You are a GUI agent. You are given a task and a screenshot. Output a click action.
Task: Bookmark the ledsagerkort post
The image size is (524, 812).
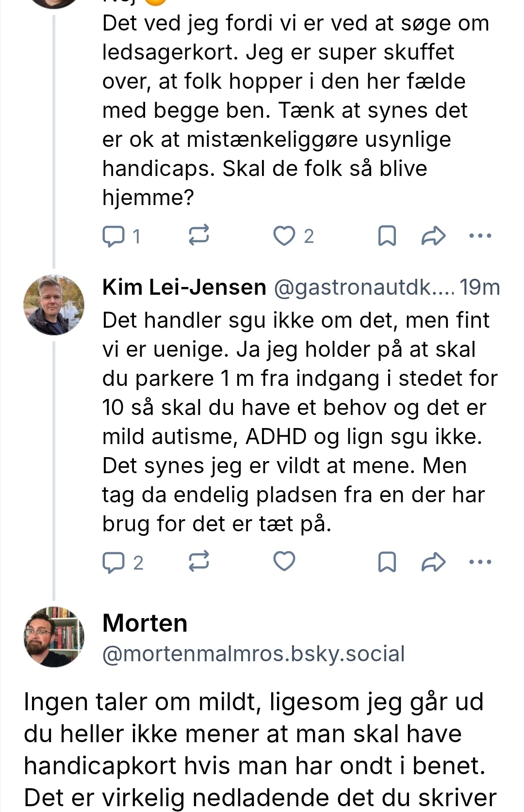[x=387, y=236]
